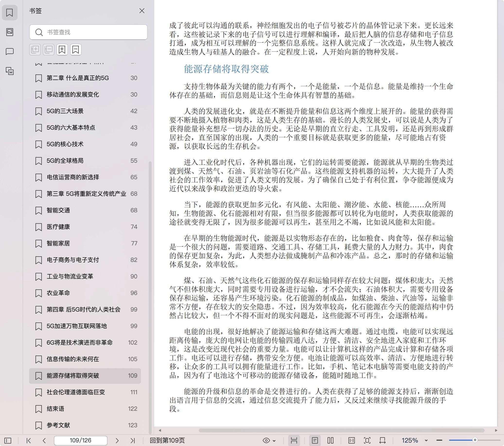The image size is (504, 446).
Task: Toggle the fit-width page break mode icon
Action: point(294,440)
